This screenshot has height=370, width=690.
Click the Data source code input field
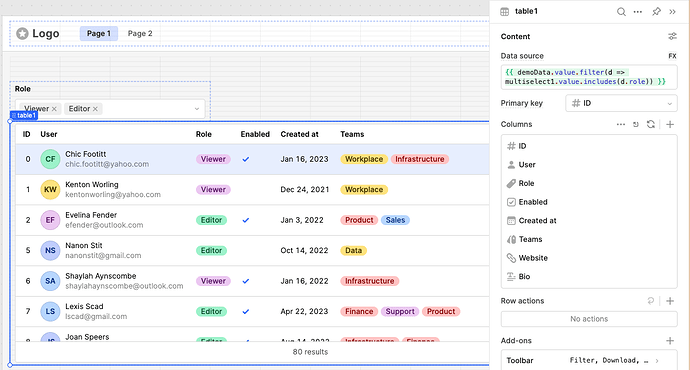click(589, 77)
